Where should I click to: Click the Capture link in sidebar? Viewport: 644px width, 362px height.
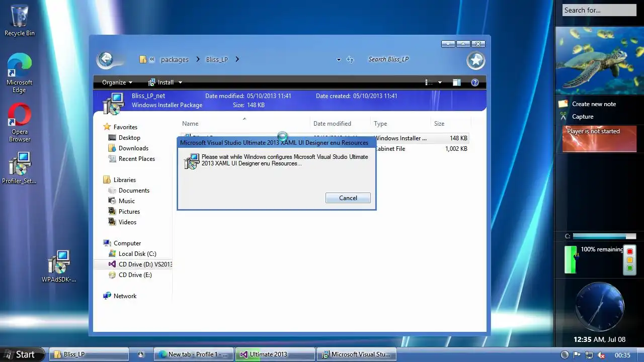coord(583,117)
